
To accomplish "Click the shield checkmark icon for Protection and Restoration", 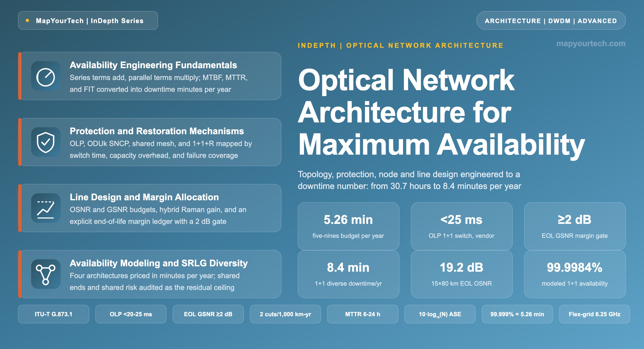I will pos(46,142).
